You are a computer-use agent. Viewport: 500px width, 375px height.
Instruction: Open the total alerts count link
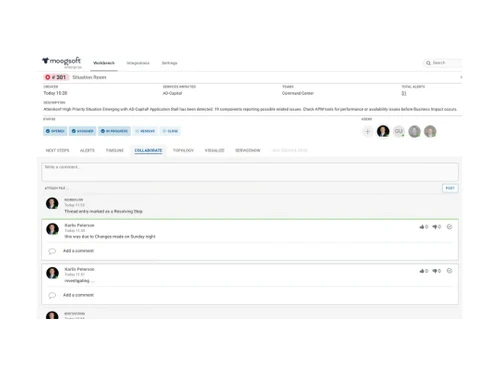(404, 93)
